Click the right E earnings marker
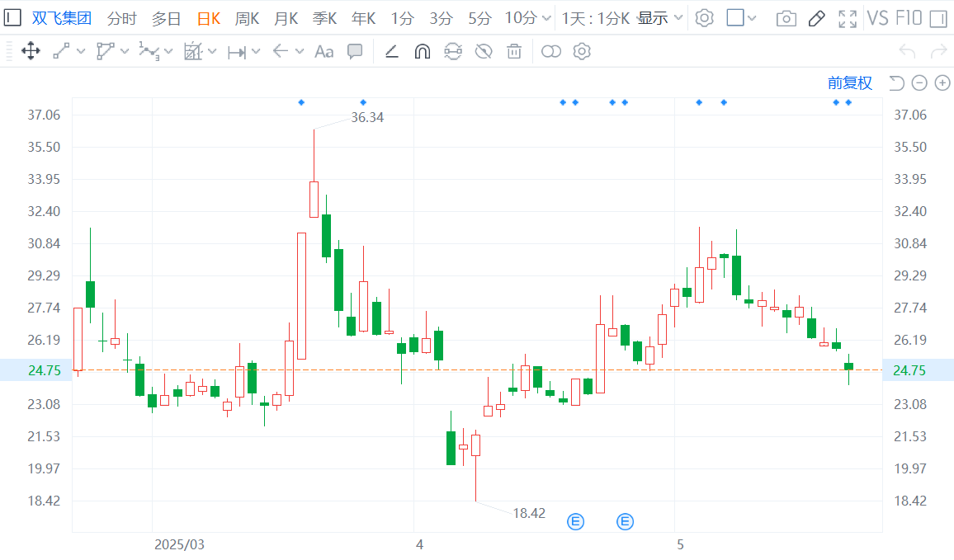 (x=625, y=522)
